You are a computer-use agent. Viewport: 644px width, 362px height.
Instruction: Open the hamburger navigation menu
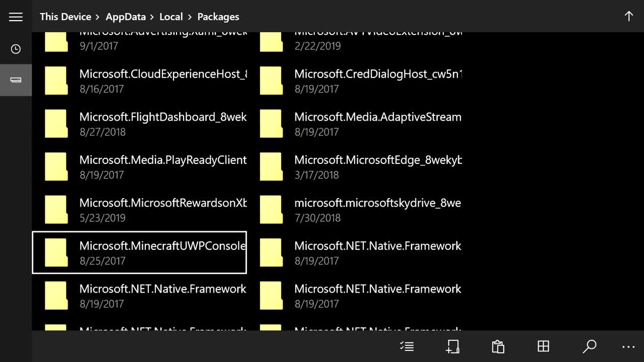(x=16, y=17)
